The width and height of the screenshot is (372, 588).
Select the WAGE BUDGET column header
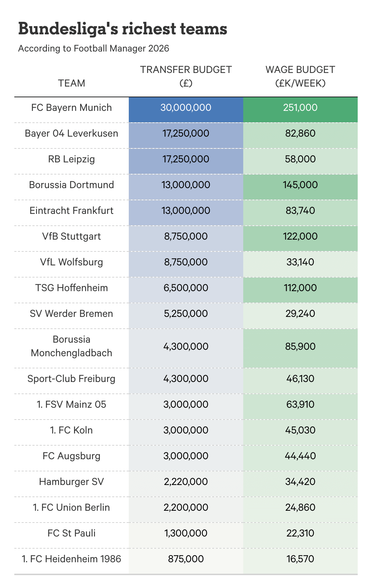click(x=300, y=76)
